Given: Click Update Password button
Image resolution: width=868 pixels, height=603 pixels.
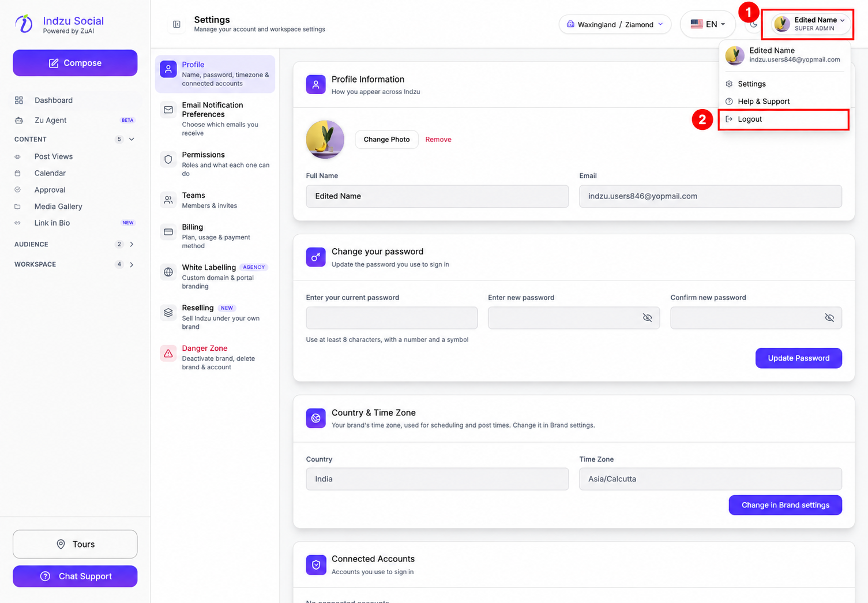Looking at the screenshot, I should [x=798, y=358].
